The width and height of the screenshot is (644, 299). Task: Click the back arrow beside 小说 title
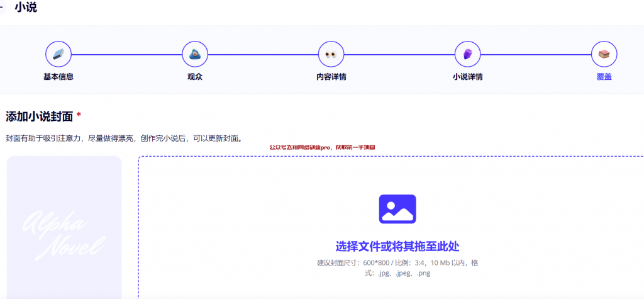tap(2, 8)
